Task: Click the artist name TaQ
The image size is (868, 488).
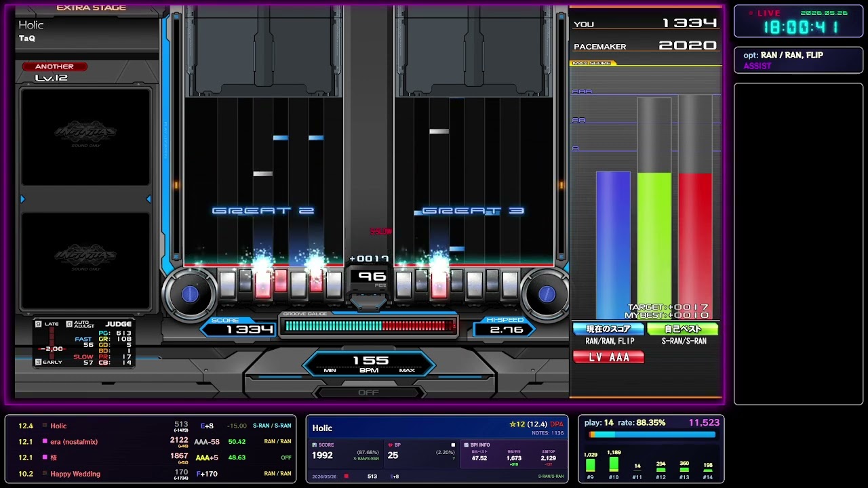Action: (x=27, y=39)
